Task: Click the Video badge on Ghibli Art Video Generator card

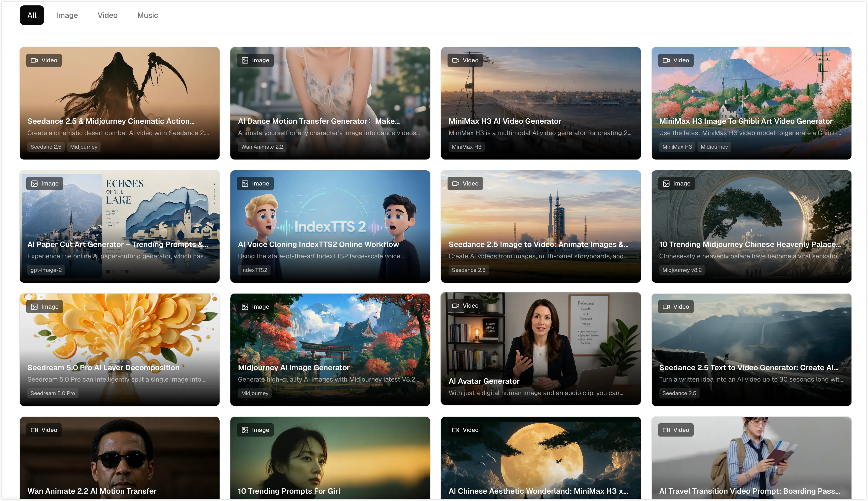Action: [676, 60]
